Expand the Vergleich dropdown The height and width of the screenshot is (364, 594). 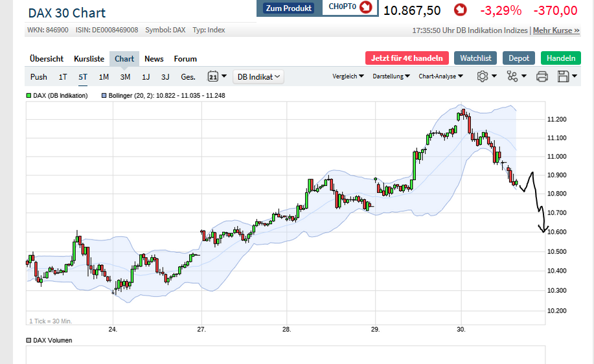click(x=348, y=76)
